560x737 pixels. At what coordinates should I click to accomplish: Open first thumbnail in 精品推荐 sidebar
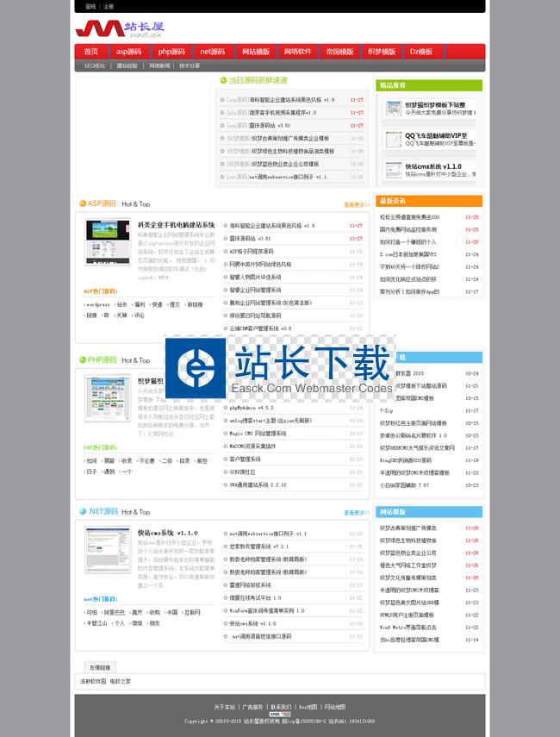(393, 109)
